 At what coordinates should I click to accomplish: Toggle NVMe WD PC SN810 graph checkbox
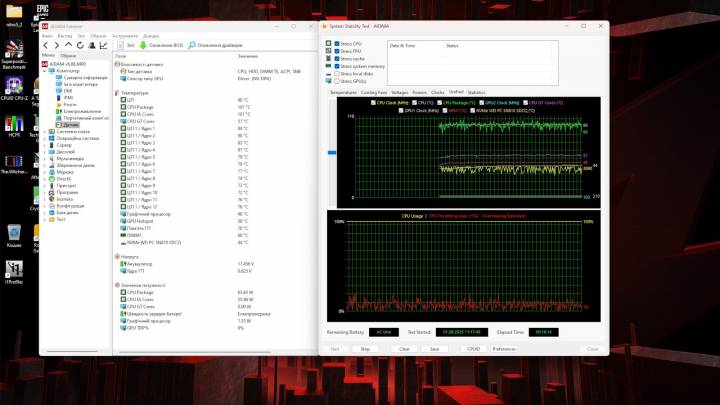[x=472, y=111]
